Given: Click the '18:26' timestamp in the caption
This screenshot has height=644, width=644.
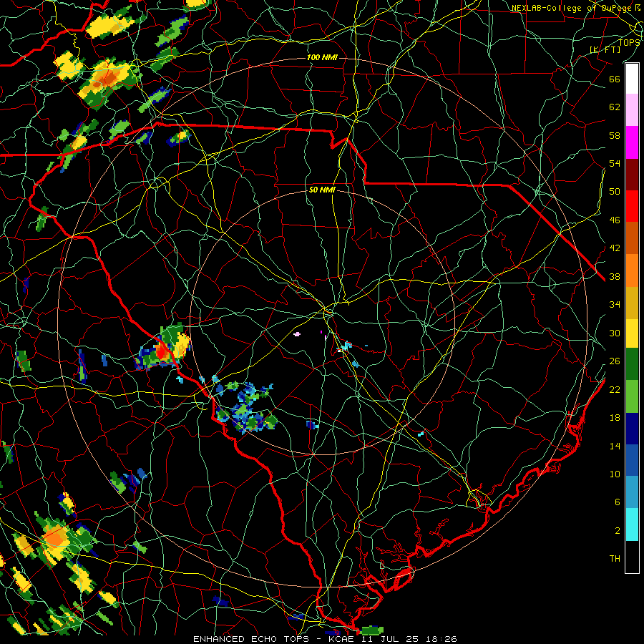Looking at the screenshot, I should click(x=440, y=639).
